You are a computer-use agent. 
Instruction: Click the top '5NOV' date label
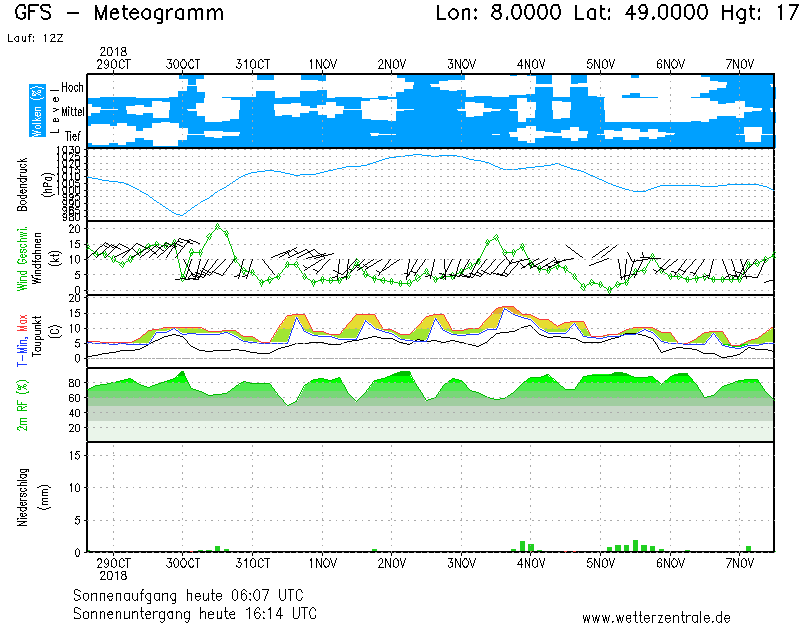601,65
